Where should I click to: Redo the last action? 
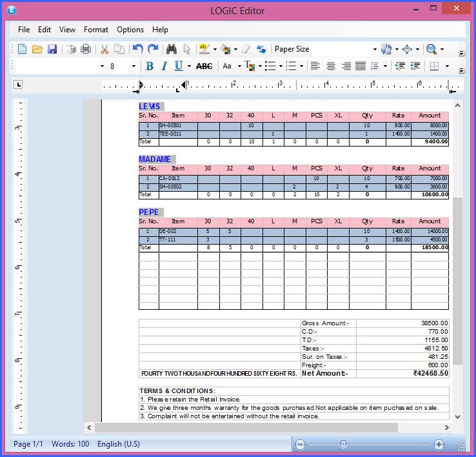click(x=153, y=49)
